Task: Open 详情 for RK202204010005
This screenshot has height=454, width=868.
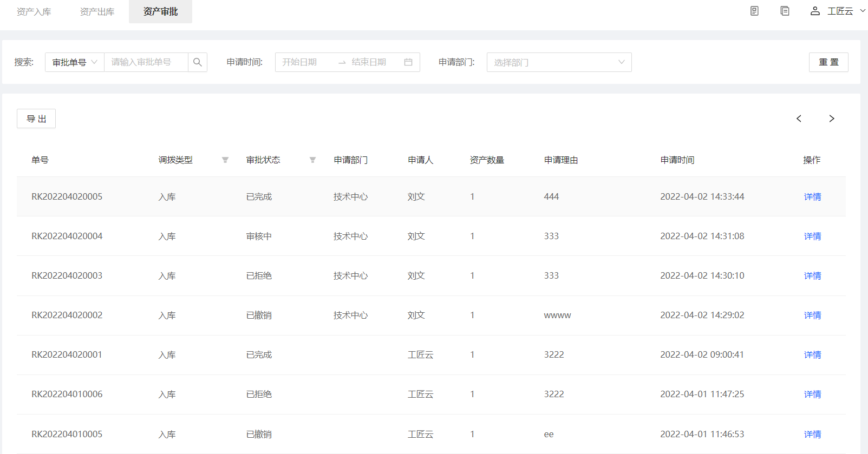Action: [x=812, y=435]
